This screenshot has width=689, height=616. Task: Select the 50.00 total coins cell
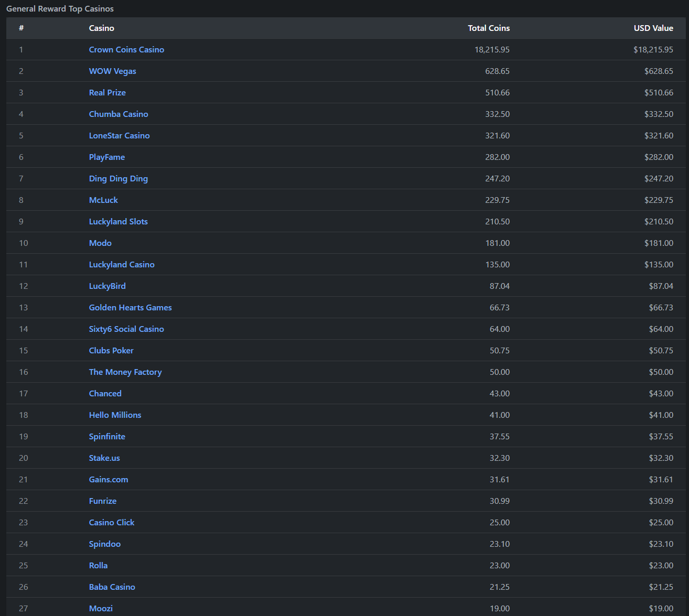[x=499, y=372]
